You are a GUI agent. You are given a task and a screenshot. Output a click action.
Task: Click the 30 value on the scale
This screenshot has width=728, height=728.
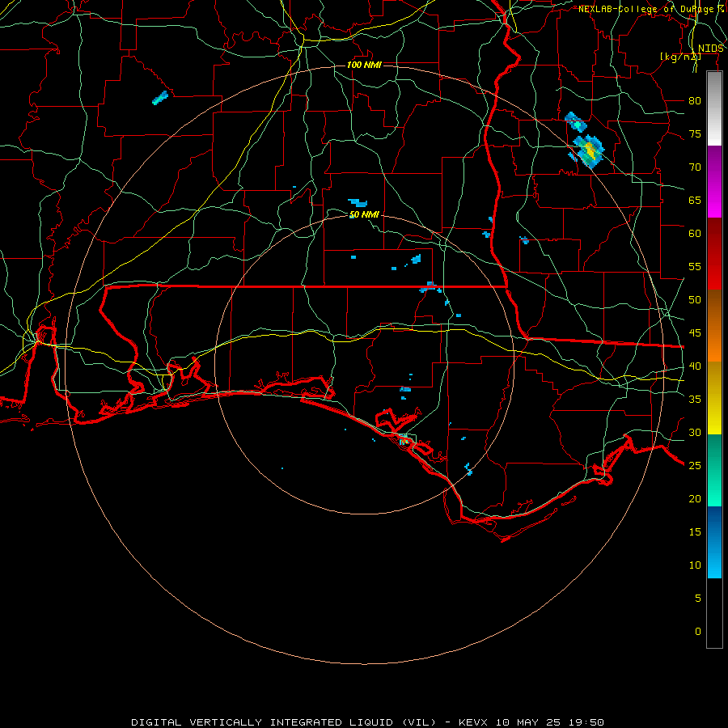click(695, 433)
